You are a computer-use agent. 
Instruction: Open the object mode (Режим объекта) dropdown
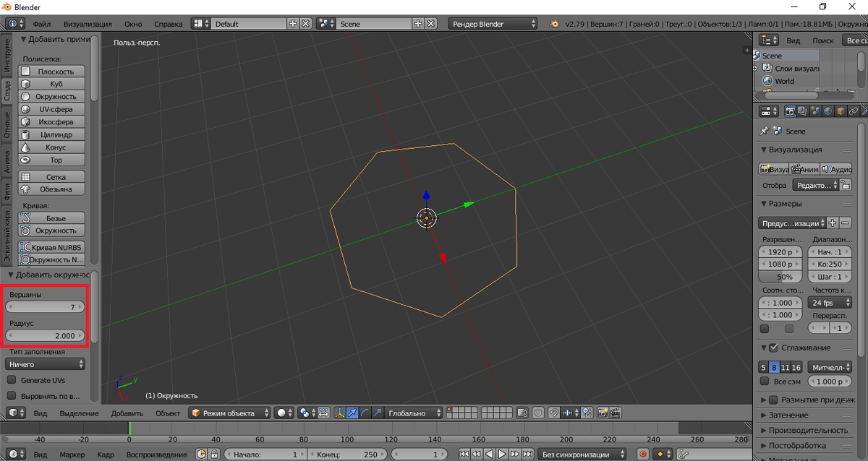pyautogui.click(x=230, y=413)
